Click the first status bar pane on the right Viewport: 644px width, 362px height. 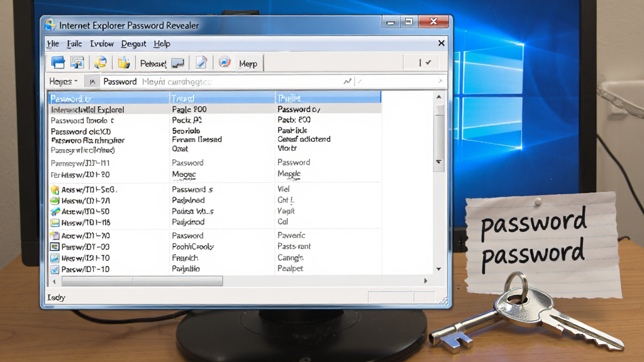(x=390, y=297)
